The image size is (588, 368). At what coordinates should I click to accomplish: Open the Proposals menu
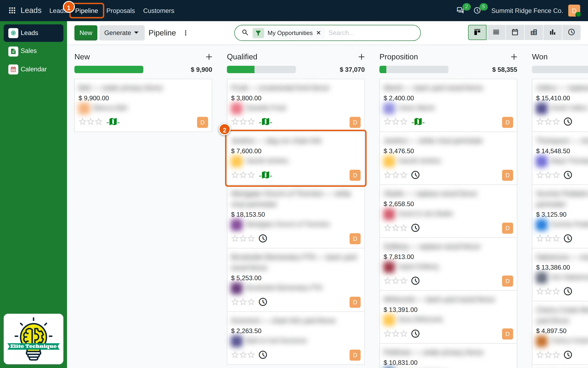[x=121, y=11]
